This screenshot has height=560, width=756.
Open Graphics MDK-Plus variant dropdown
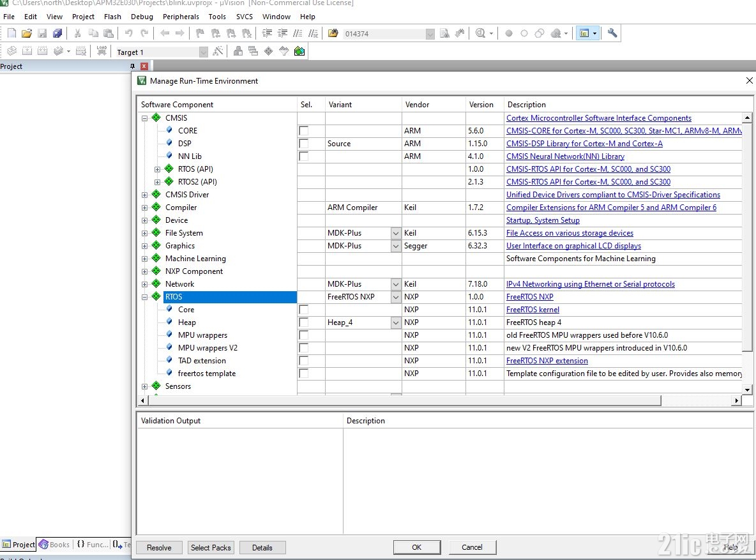click(396, 246)
